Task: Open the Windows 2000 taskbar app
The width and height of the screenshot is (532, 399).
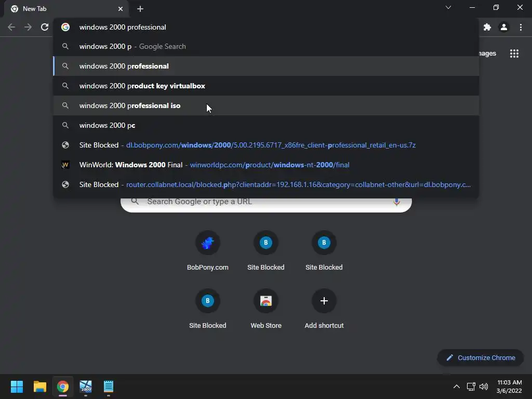Action: (x=86, y=387)
